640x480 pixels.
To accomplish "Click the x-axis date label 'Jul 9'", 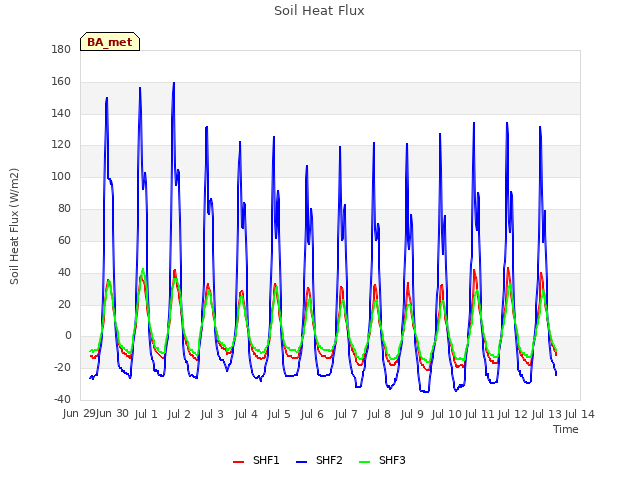I will click(x=412, y=414).
